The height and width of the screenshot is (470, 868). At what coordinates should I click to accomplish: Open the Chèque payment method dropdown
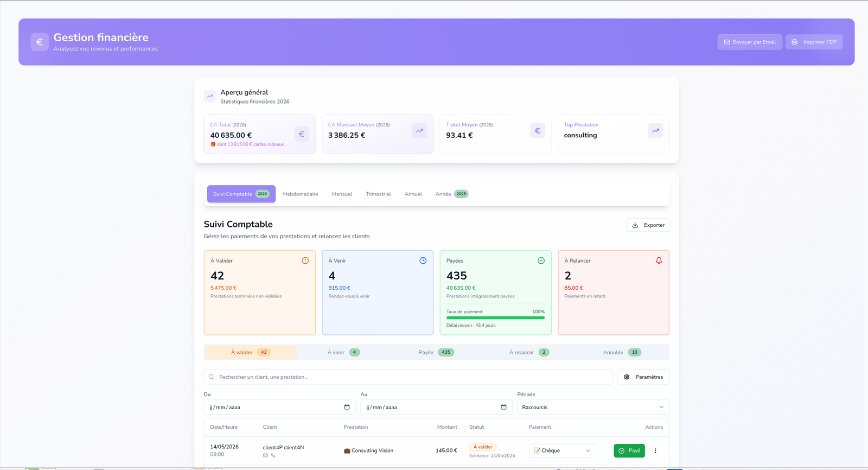coord(562,450)
